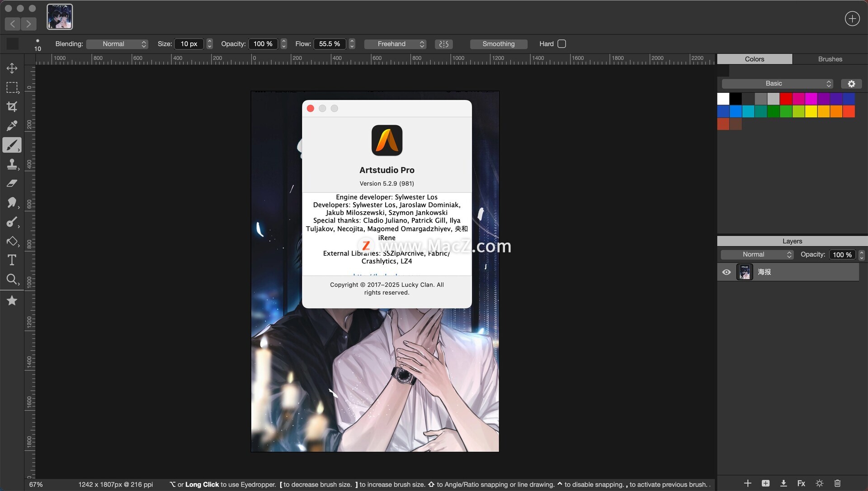This screenshot has width=868, height=491.
Task: Choose the Zoom magnifier tool
Action: [12, 279]
